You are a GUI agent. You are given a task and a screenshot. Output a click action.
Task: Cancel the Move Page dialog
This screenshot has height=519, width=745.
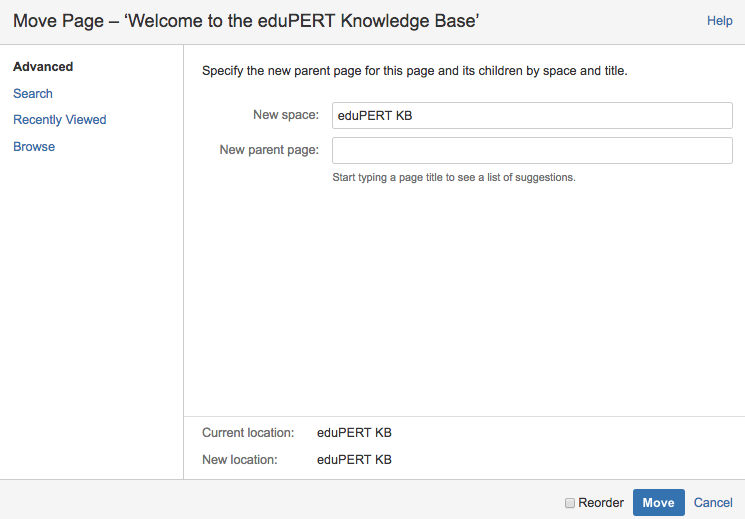click(x=713, y=503)
